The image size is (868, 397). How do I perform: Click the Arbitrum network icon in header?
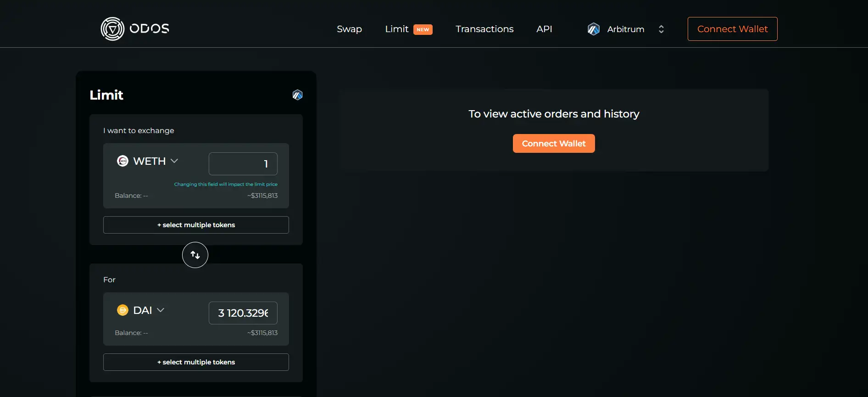click(x=594, y=29)
